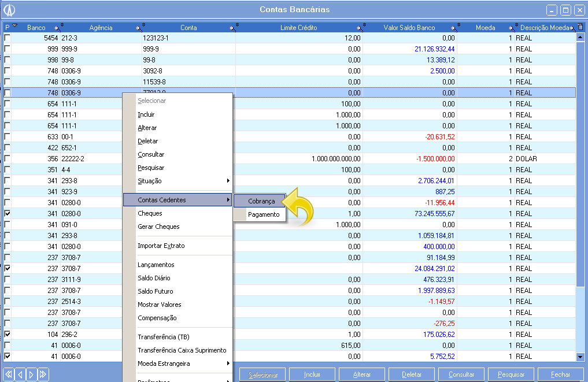This screenshot has height=382, width=588.
Task: Click the magnifier icon beside the Agência header
Action: click(139, 28)
